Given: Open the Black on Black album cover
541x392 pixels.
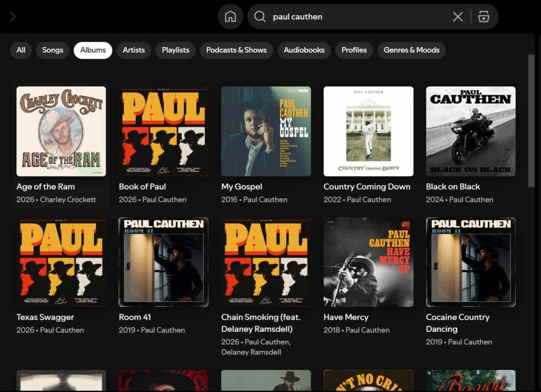Looking at the screenshot, I should tap(471, 131).
